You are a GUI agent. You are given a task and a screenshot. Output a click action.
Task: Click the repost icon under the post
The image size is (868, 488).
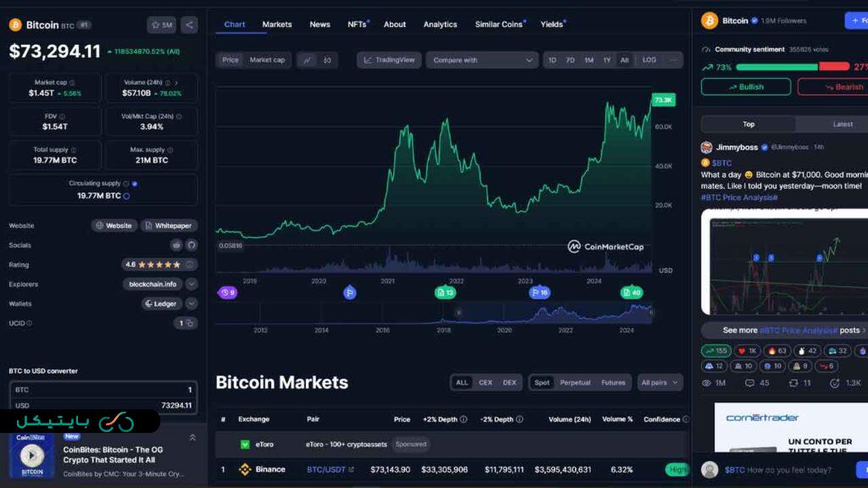coord(793,383)
